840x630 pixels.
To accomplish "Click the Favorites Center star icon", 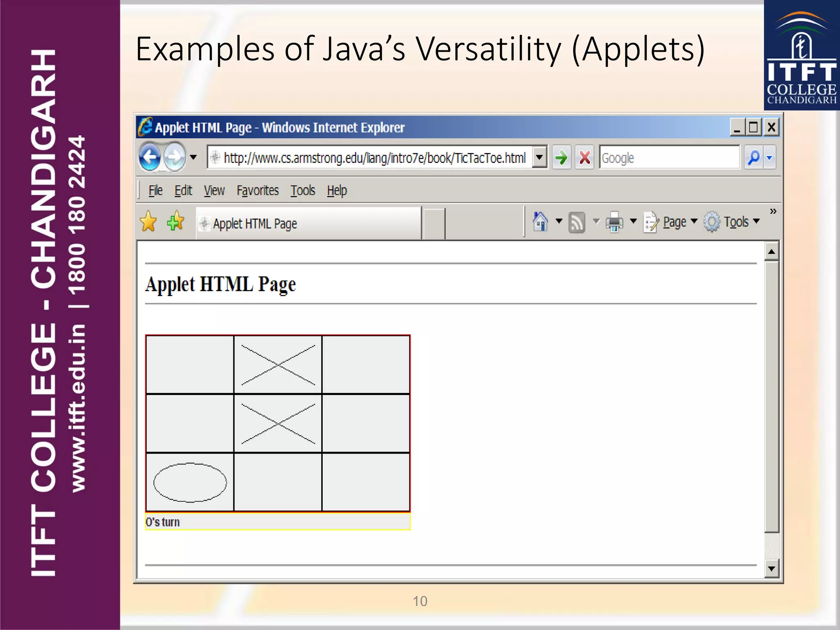I will coord(148,222).
